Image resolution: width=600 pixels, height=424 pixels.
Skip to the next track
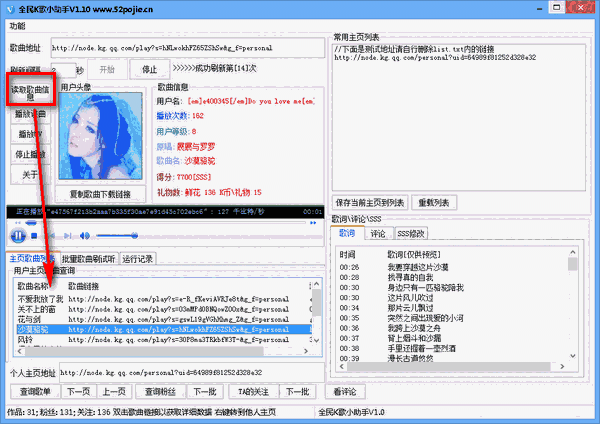coord(68,236)
